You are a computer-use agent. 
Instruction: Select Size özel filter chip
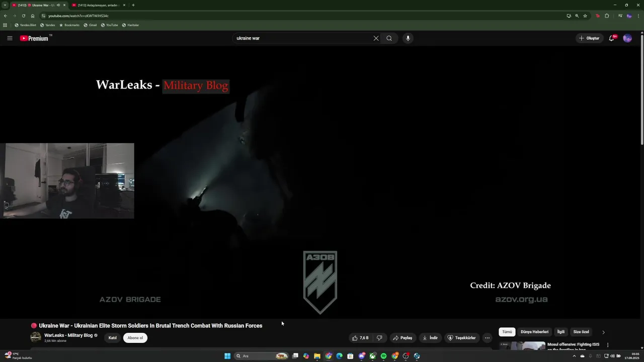coord(581,332)
